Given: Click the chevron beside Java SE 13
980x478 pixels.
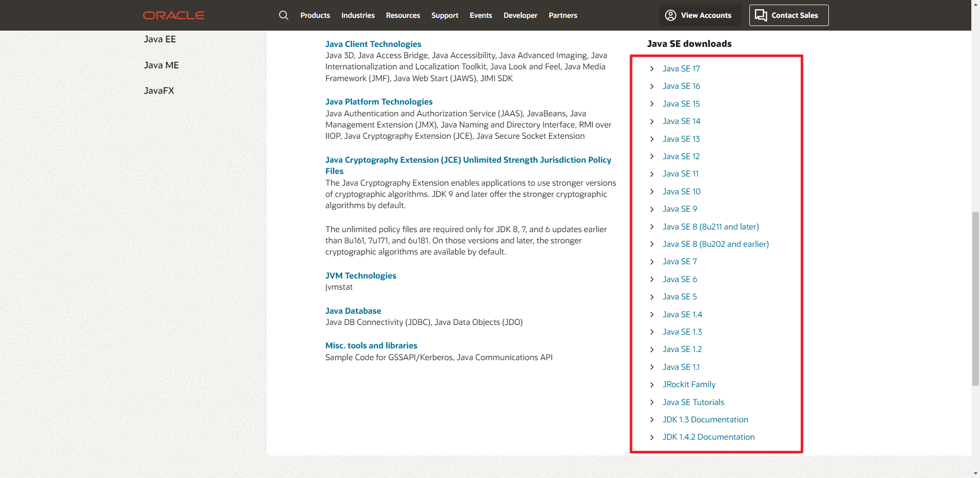Looking at the screenshot, I should [x=652, y=139].
